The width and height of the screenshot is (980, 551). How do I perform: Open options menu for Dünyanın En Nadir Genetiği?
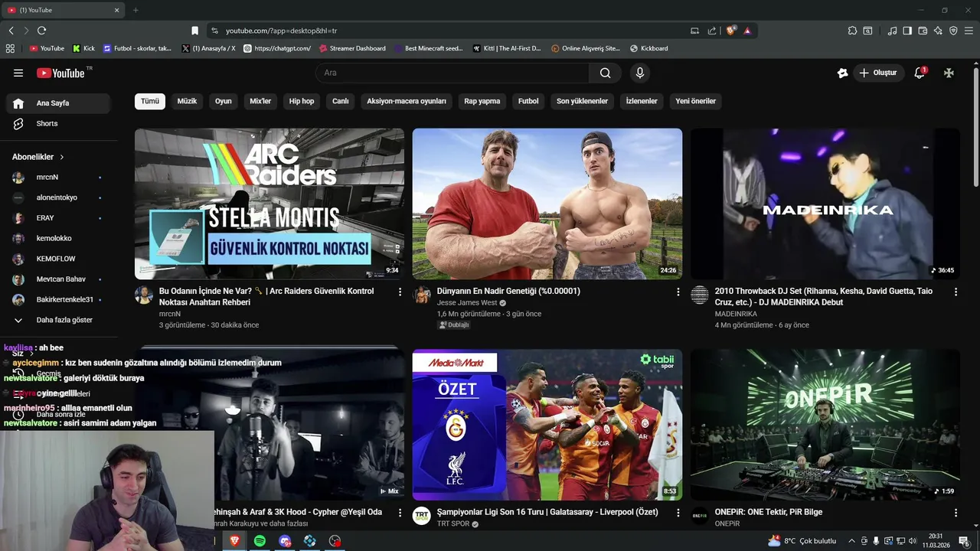click(x=678, y=292)
